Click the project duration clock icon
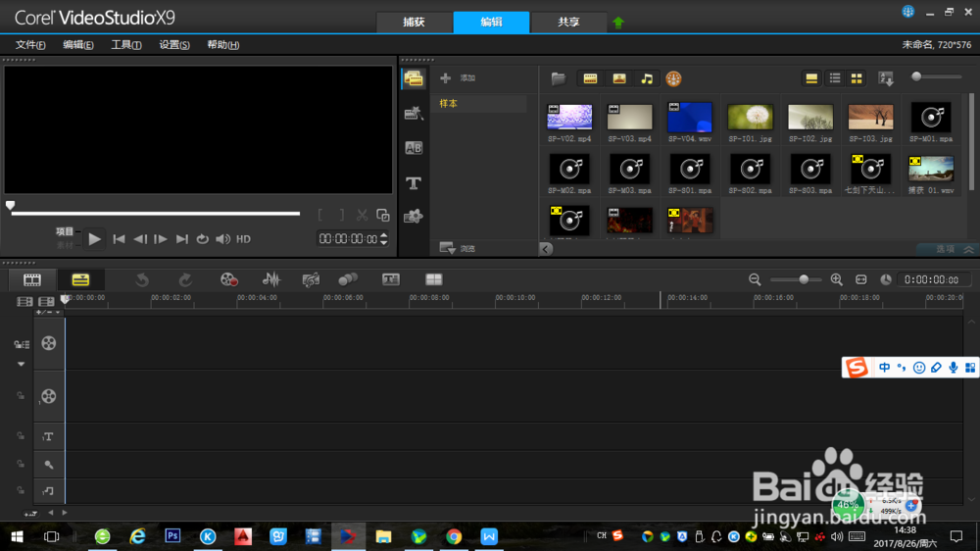980x551 pixels. [x=886, y=279]
